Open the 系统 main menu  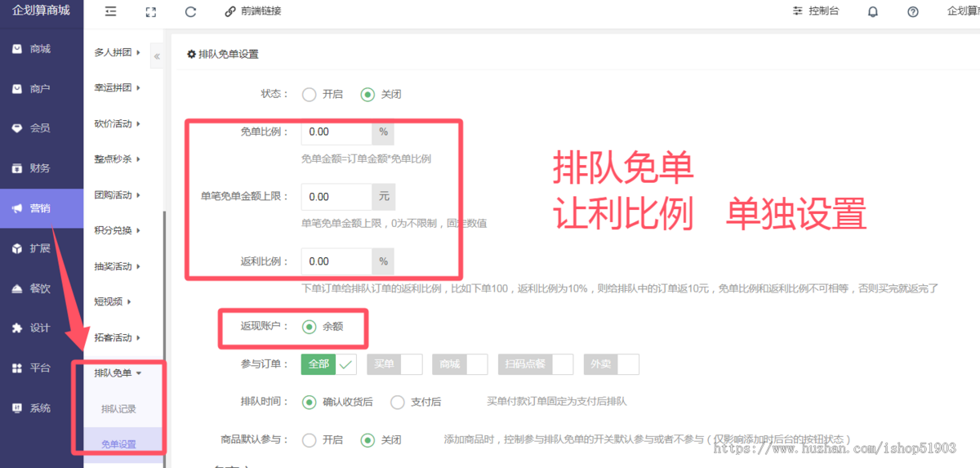[42, 408]
